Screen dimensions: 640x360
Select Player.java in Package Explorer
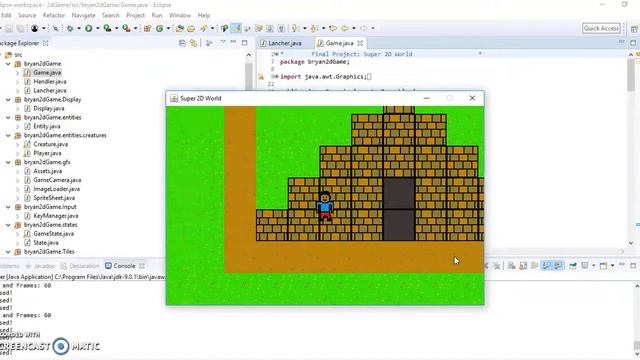tap(47, 153)
